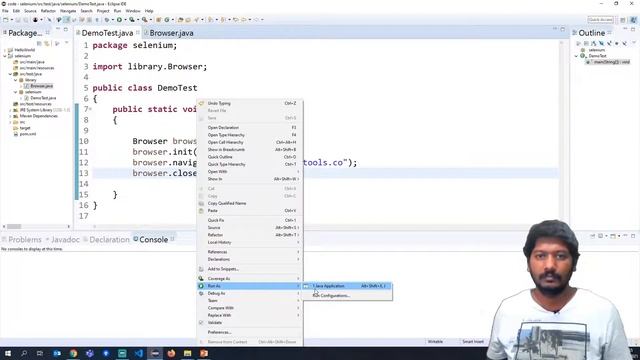
Task: Open Preferences from the context menu
Action: pos(250,332)
